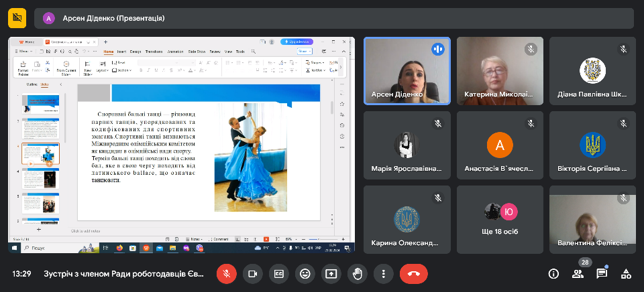Raise your hand in the meeting
This screenshot has width=644, height=292.
[x=357, y=273]
